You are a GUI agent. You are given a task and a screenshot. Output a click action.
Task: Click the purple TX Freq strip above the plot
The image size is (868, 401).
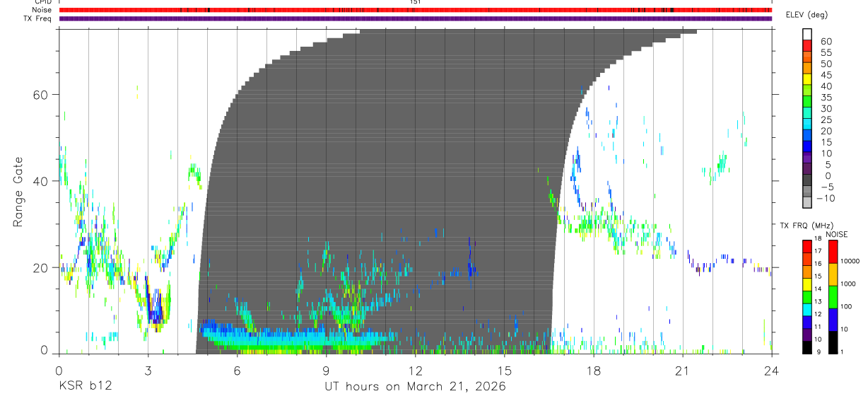(x=415, y=18)
